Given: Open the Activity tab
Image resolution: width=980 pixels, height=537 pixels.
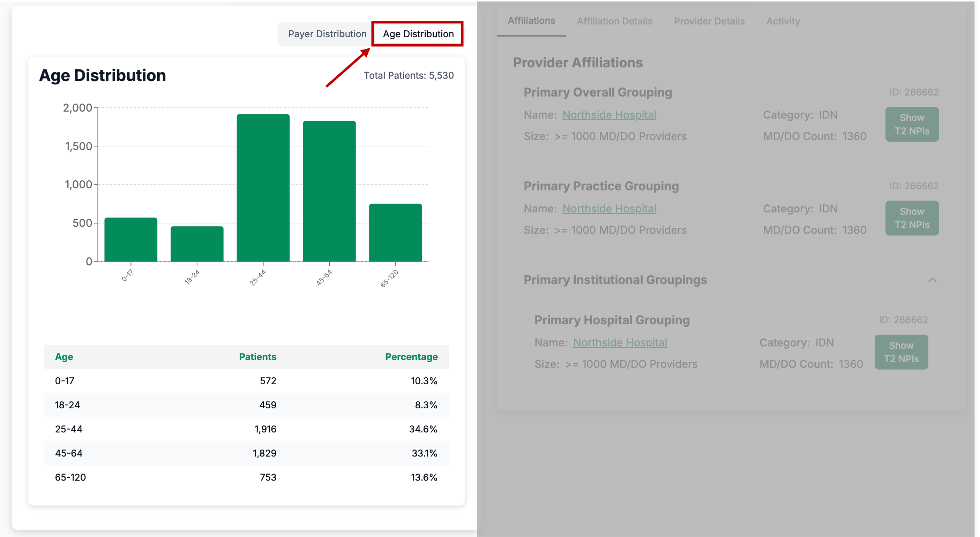Looking at the screenshot, I should coord(783,21).
